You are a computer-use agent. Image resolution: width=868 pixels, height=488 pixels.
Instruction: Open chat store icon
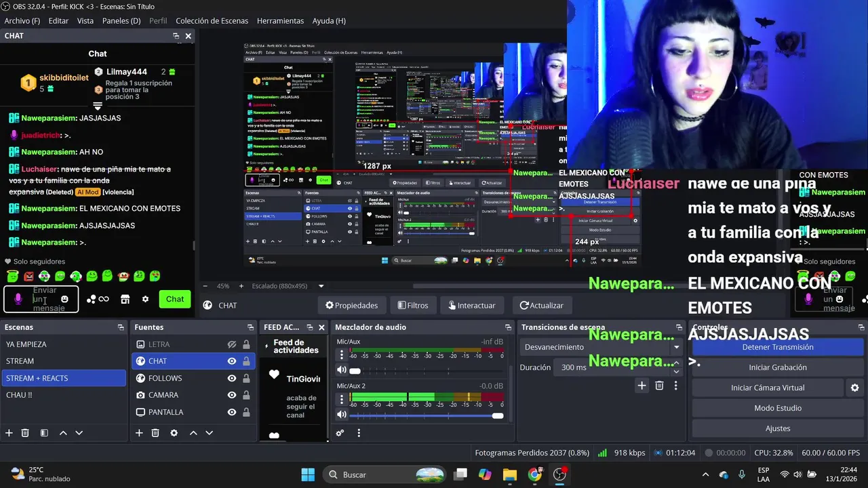(125, 299)
